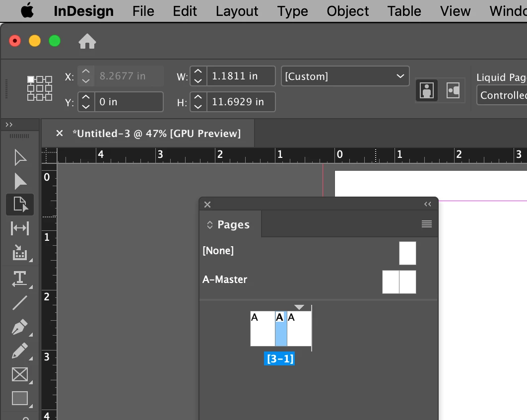The width and height of the screenshot is (527, 420).
Task: Increase the X position value
Action: (86, 71)
